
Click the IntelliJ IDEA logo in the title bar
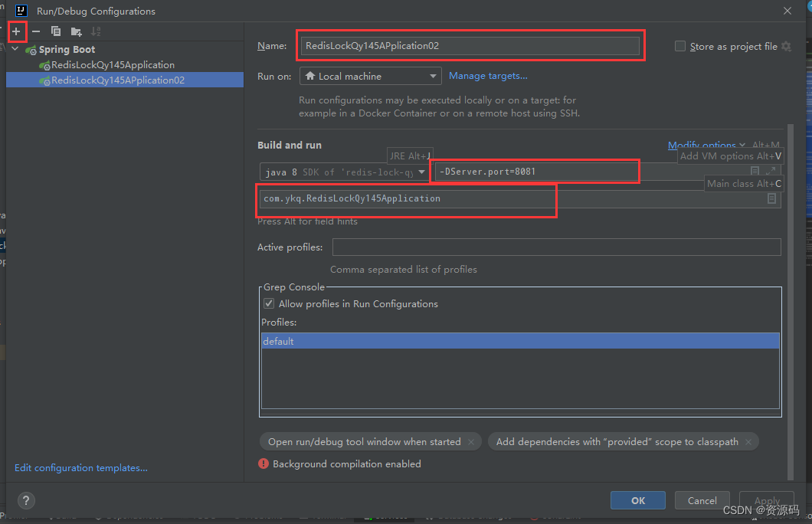pyautogui.click(x=21, y=11)
